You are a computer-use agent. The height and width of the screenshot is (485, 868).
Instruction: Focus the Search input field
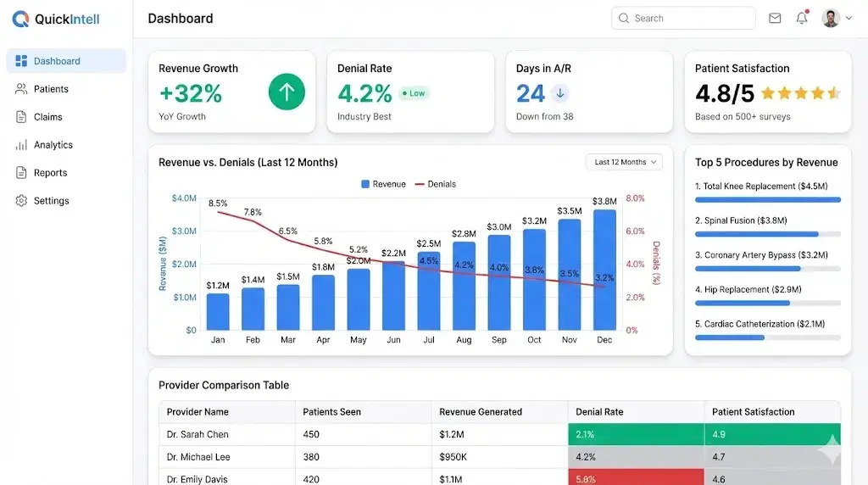click(x=683, y=19)
